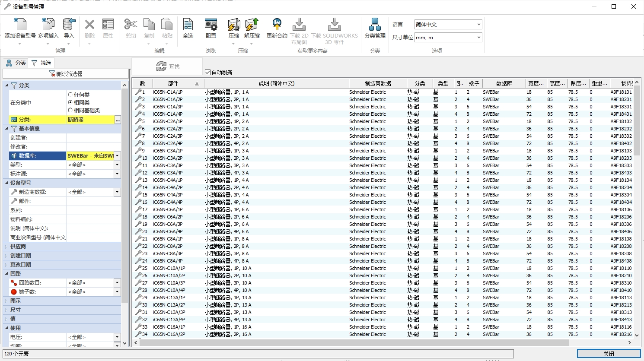Select the 全选 icon
Viewport: 644px width, 361px height.
188,25
